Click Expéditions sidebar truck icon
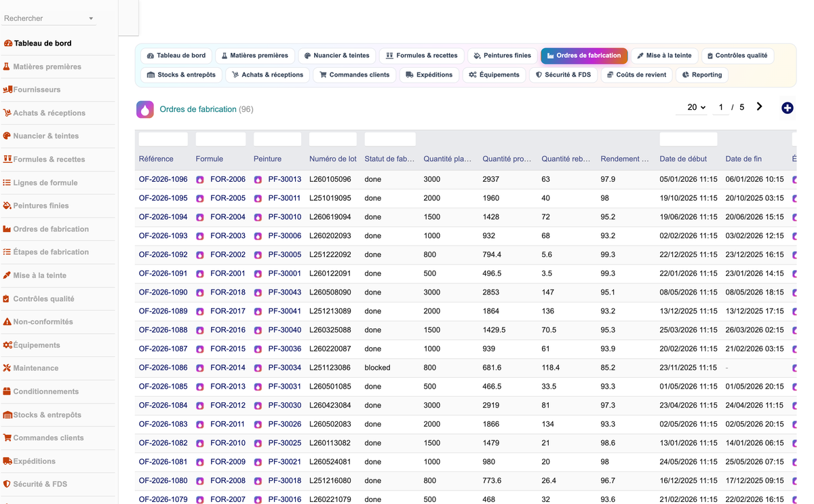 (x=7, y=461)
